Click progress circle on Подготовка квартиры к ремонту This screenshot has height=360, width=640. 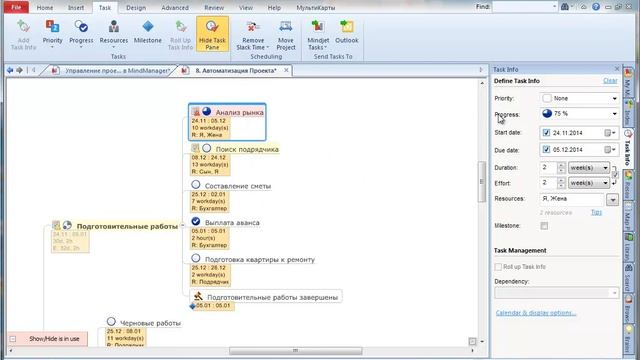pos(196,258)
